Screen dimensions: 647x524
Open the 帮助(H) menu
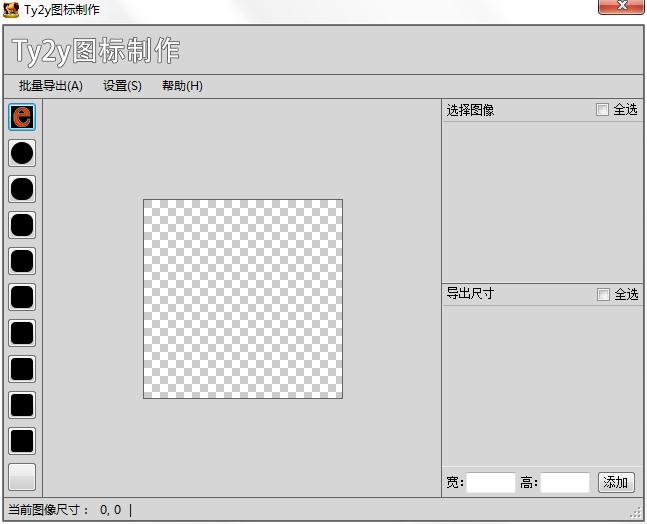182,86
